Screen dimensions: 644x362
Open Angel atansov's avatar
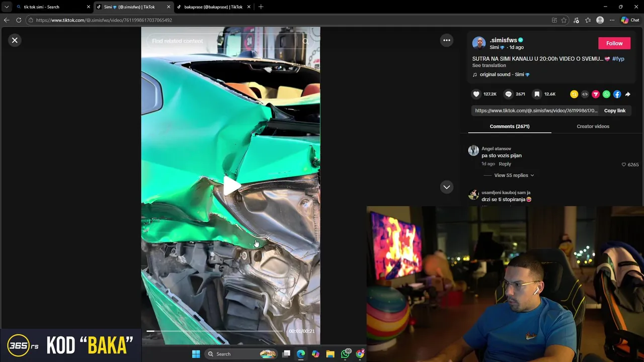473,150
